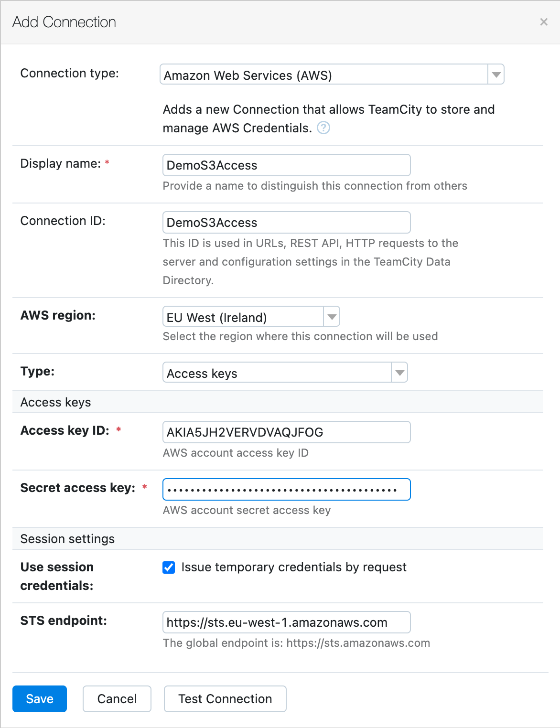Click the Session settings section header
Image resolution: width=560 pixels, height=728 pixels.
click(x=67, y=539)
